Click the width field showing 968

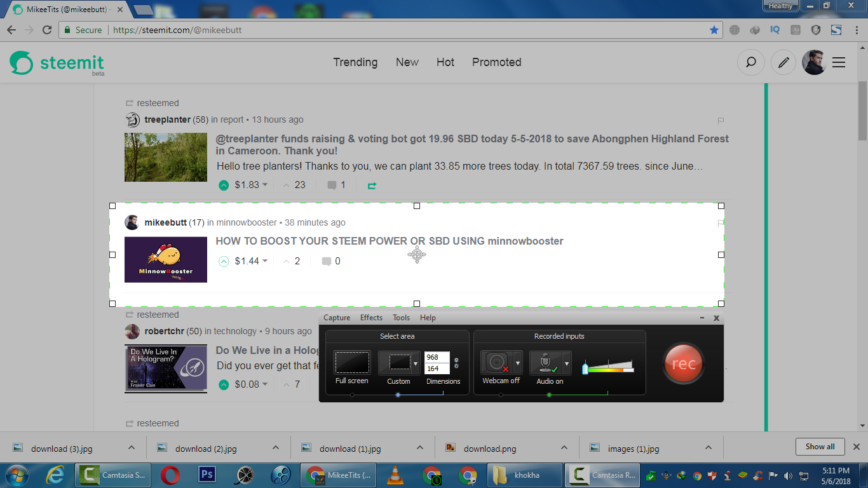(x=437, y=357)
